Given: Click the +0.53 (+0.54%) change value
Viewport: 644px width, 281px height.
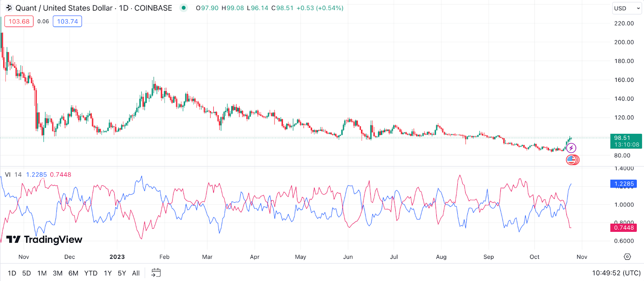Looking at the screenshot, I should (x=320, y=8).
